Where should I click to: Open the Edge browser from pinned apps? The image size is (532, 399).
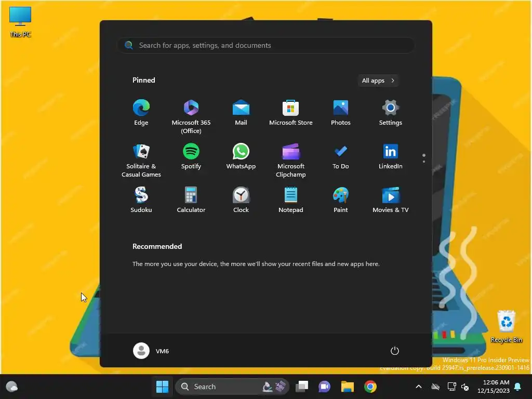point(141,113)
